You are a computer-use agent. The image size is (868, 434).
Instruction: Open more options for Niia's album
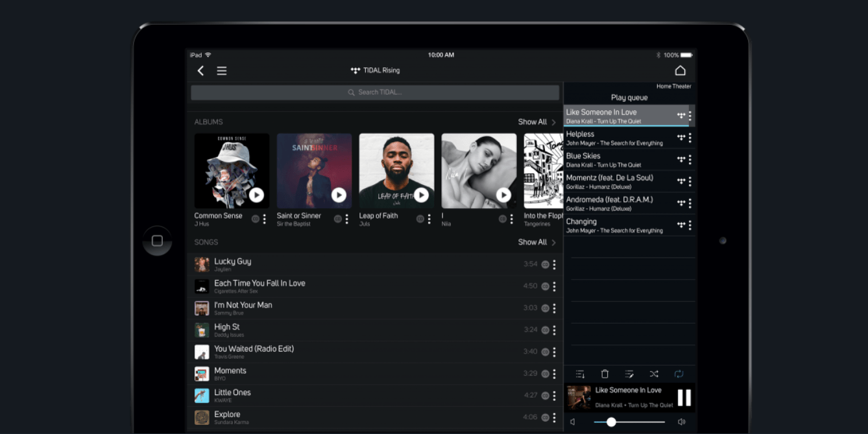click(512, 219)
